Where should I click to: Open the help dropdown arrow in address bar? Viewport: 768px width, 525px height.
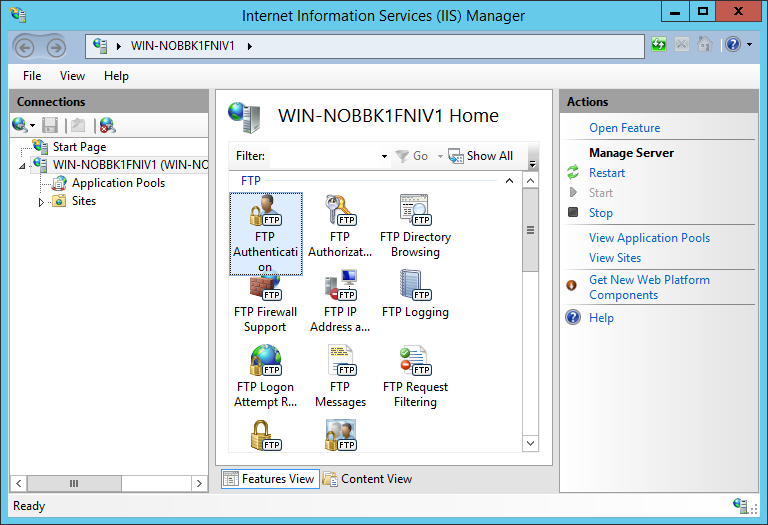(749, 45)
